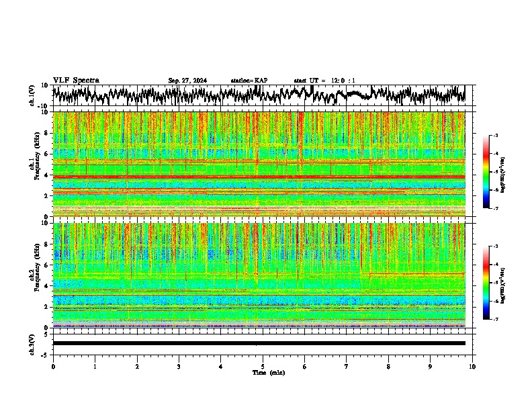Click the ch.1 colorbar "log(PSD)" unit label
This screenshot has width=532, height=411.
point(503,175)
